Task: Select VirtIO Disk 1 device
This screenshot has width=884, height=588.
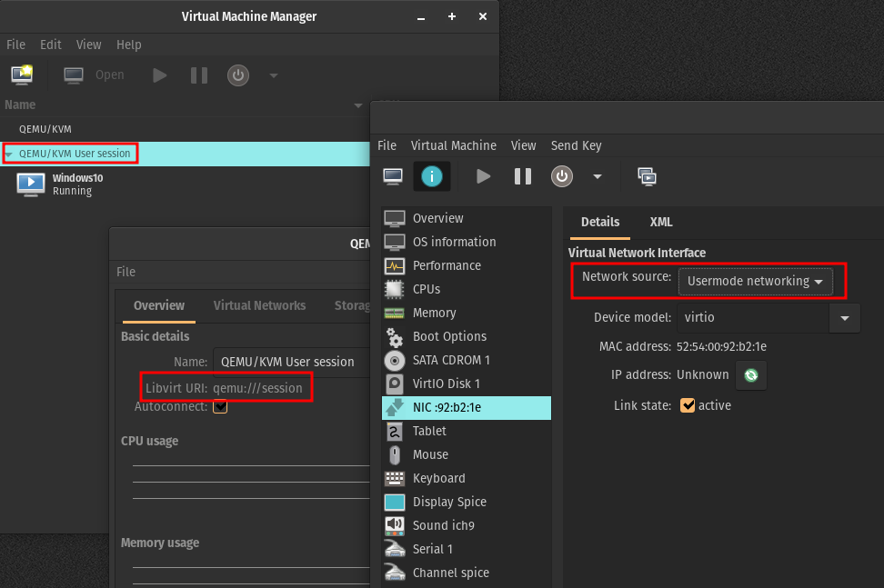Action: tap(467, 384)
